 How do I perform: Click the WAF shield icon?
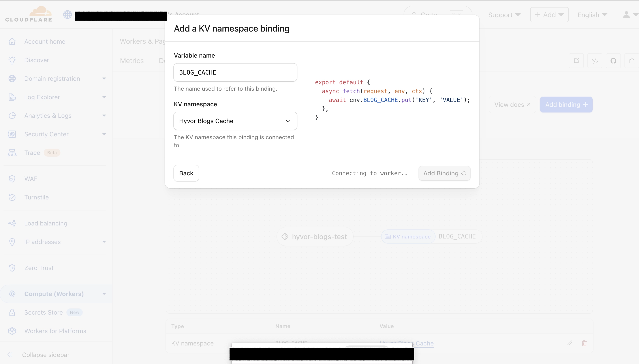tap(12, 179)
